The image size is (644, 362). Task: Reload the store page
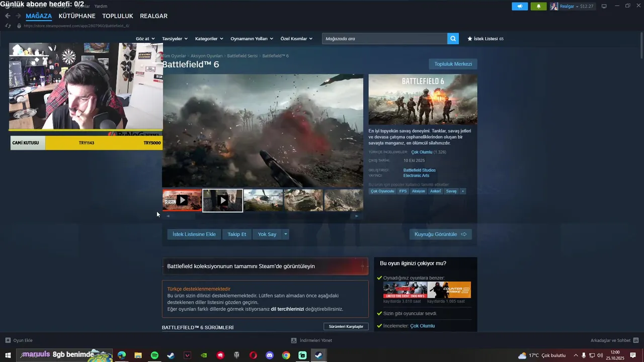point(8,26)
